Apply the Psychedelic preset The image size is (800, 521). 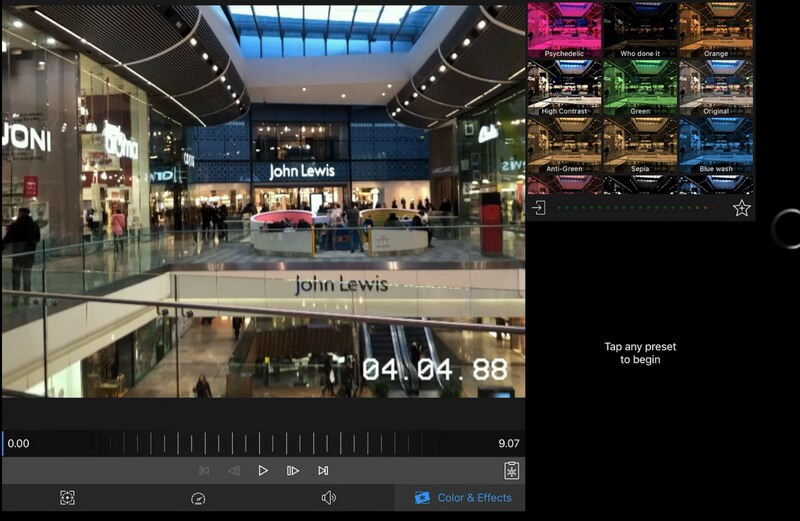[564, 30]
